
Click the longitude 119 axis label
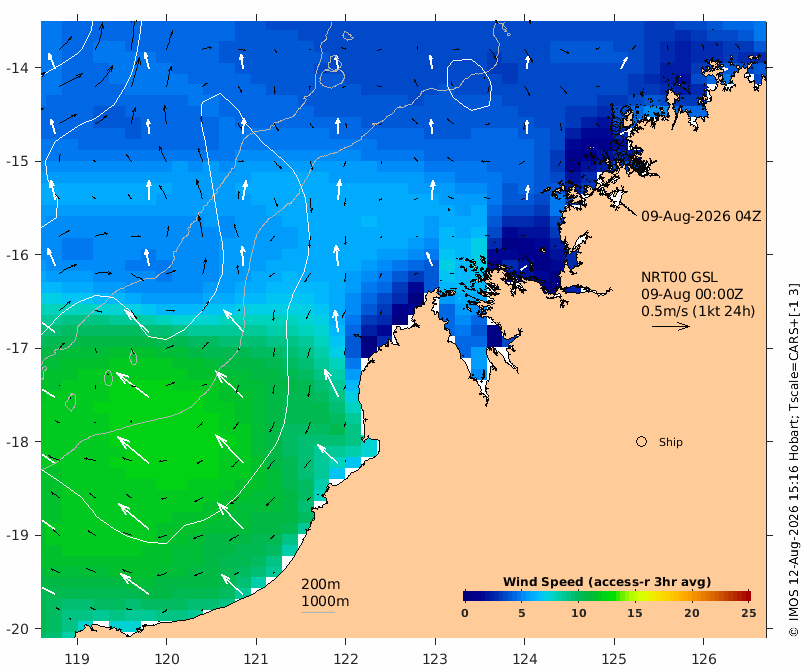pos(77,659)
